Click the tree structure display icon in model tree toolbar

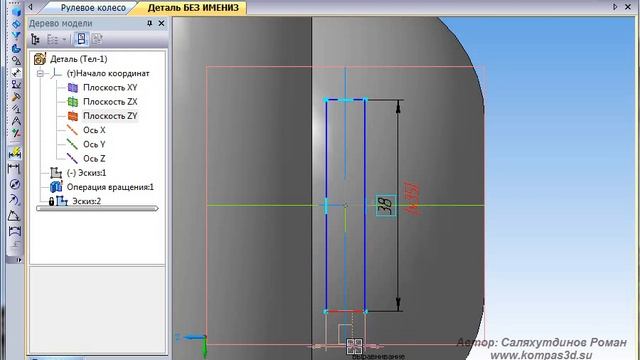click(x=36, y=40)
